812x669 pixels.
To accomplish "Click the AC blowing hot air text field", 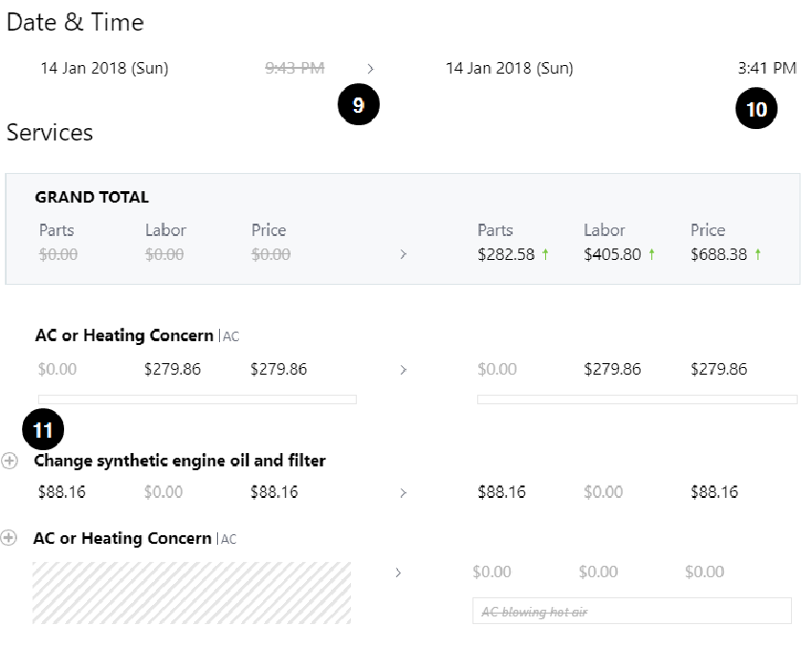I will click(x=631, y=611).
